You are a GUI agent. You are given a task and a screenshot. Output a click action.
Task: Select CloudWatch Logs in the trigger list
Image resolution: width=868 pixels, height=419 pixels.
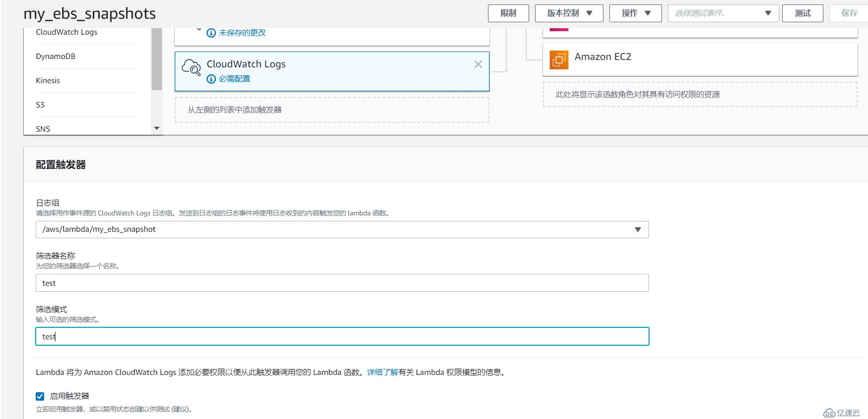click(66, 32)
